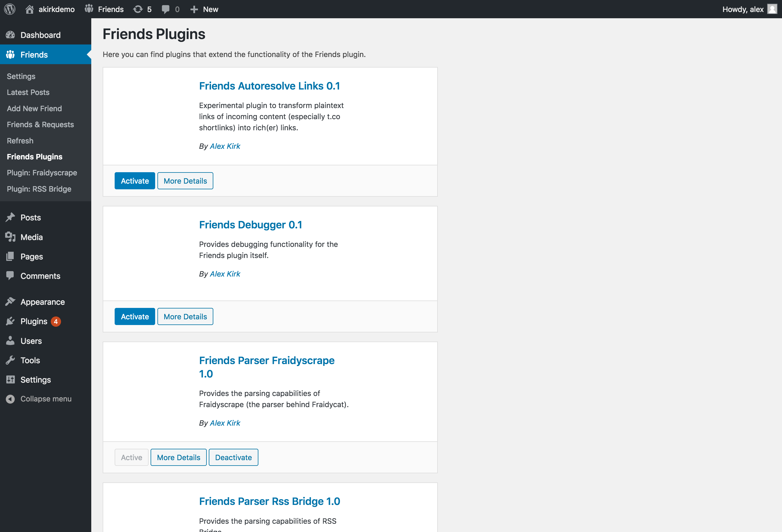Open the Friends Parser Rss Bridge title link
This screenshot has width=782, height=532.
coord(270,501)
